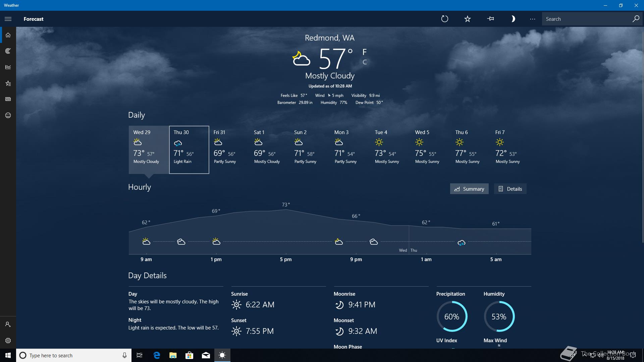The height and width of the screenshot is (362, 644).
Task: Switch hourly view to Summary
Action: click(x=469, y=189)
